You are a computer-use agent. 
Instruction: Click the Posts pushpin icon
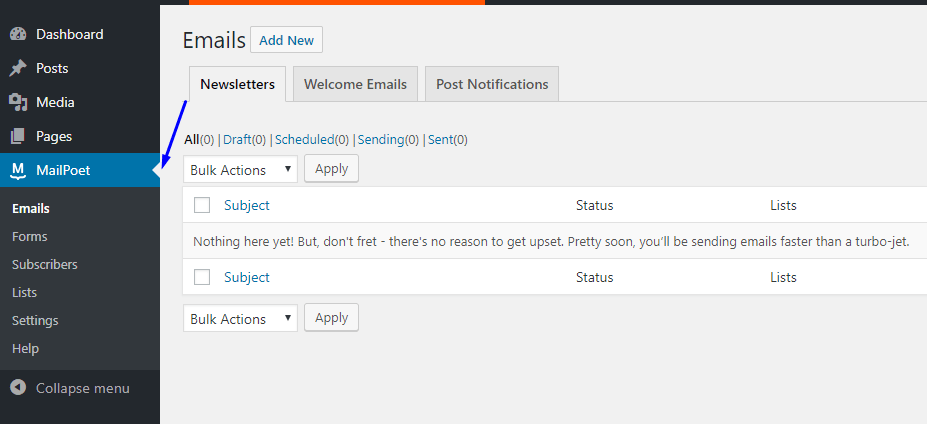[17, 68]
